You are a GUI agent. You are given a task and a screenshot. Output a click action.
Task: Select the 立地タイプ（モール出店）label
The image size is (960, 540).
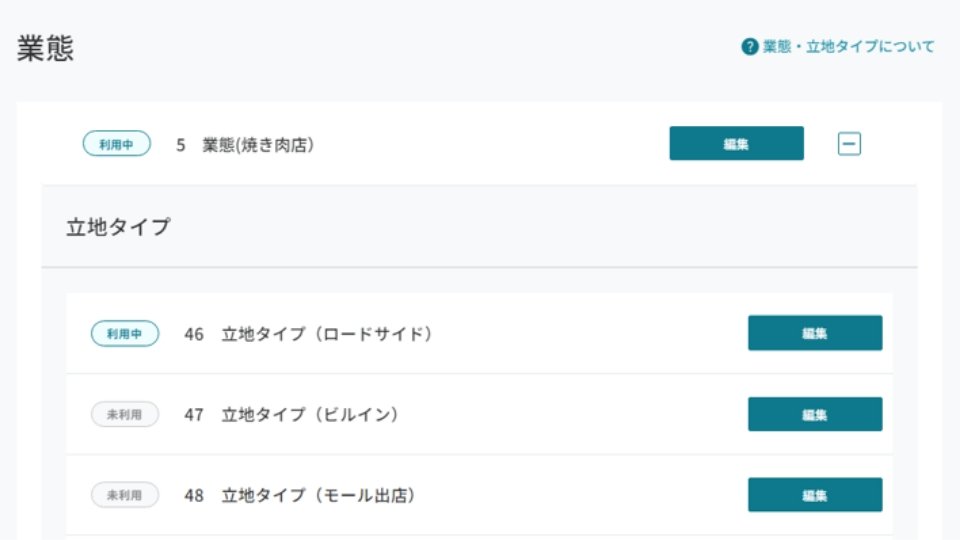[318, 495]
